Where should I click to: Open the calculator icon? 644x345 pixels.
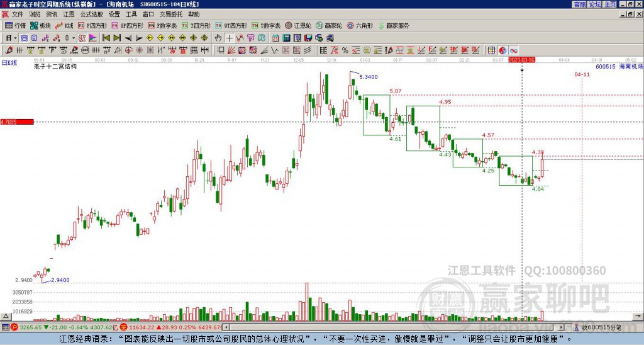(x=286, y=38)
